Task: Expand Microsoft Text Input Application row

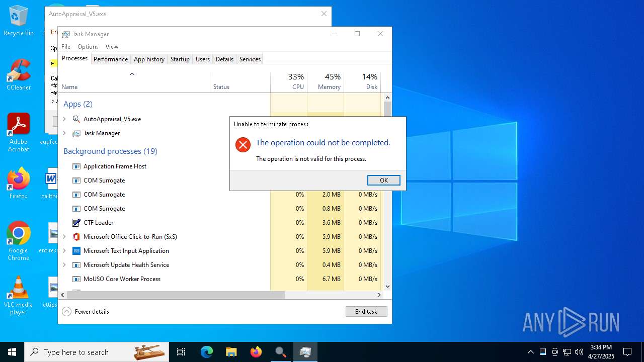Action: 64,251
